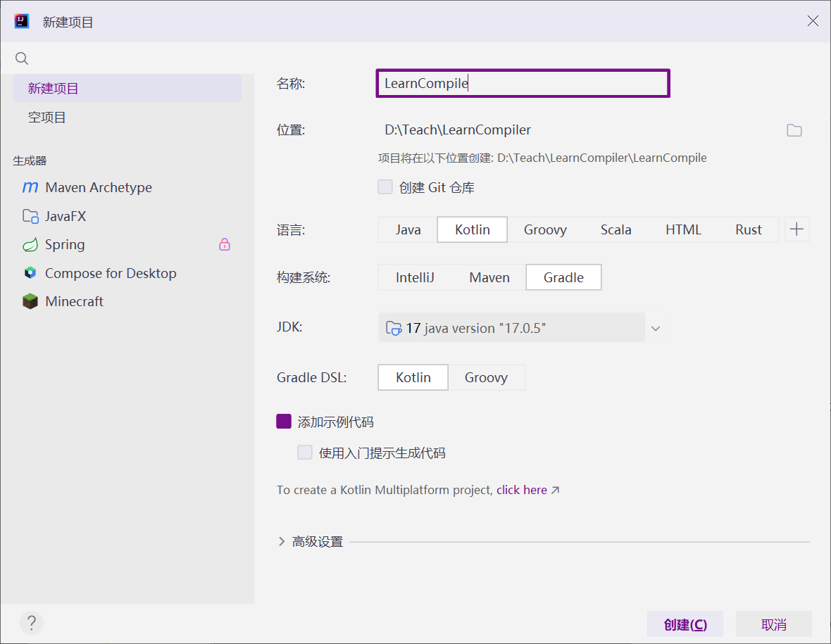Close the new project dialog

pos(813,20)
